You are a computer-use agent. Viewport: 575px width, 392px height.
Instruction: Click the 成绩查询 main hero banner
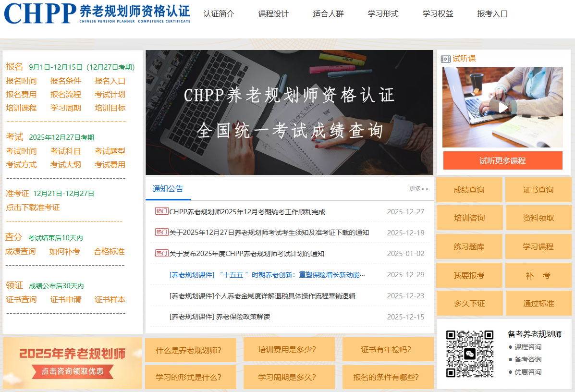[x=289, y=112]
